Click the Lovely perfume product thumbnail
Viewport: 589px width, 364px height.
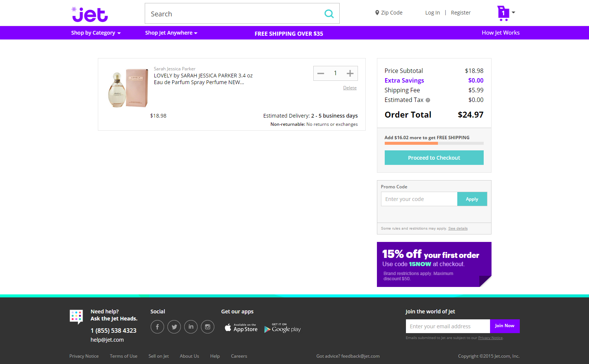[x=128, y=88]
